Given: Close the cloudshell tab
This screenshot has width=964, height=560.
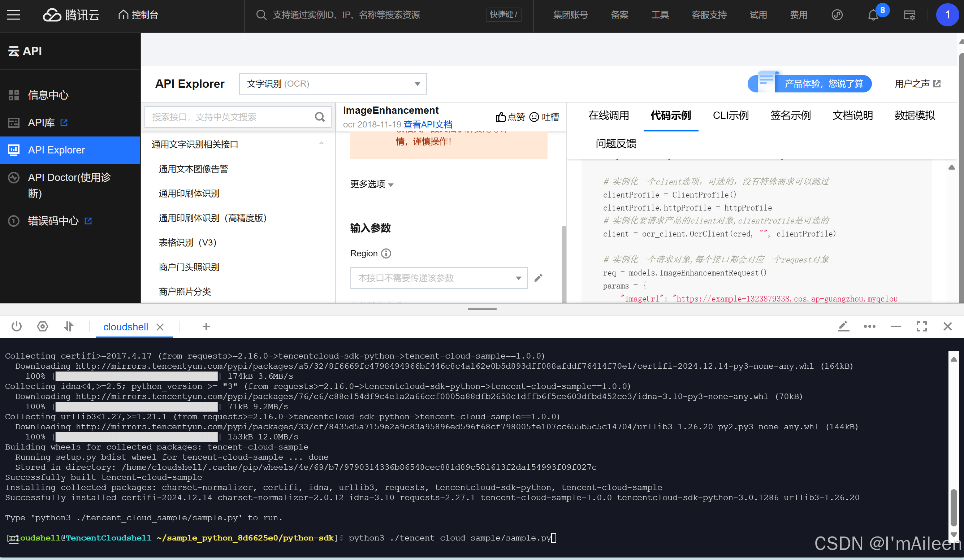Looking at the screenshot, I should [x=160, y=327].
